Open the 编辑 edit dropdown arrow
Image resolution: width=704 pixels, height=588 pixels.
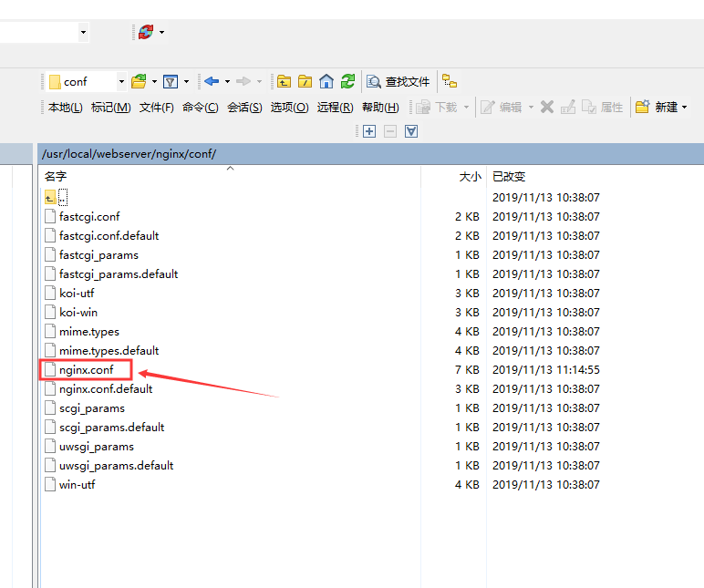531,108
